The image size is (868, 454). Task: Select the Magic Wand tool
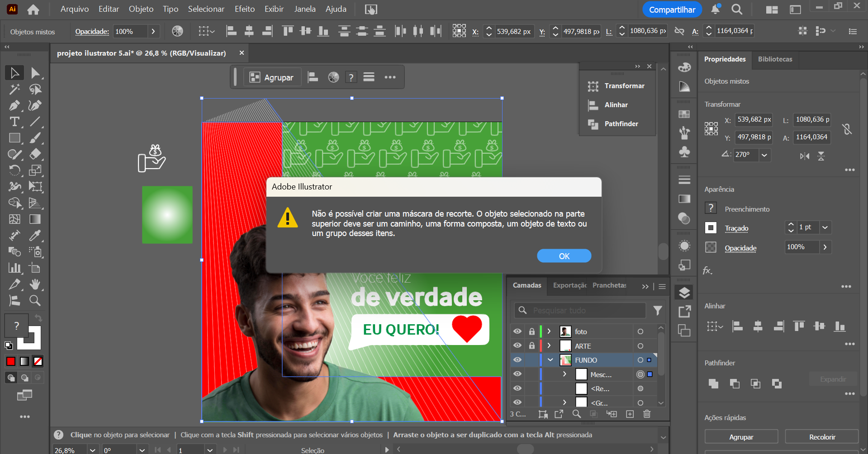click(14, 89)
